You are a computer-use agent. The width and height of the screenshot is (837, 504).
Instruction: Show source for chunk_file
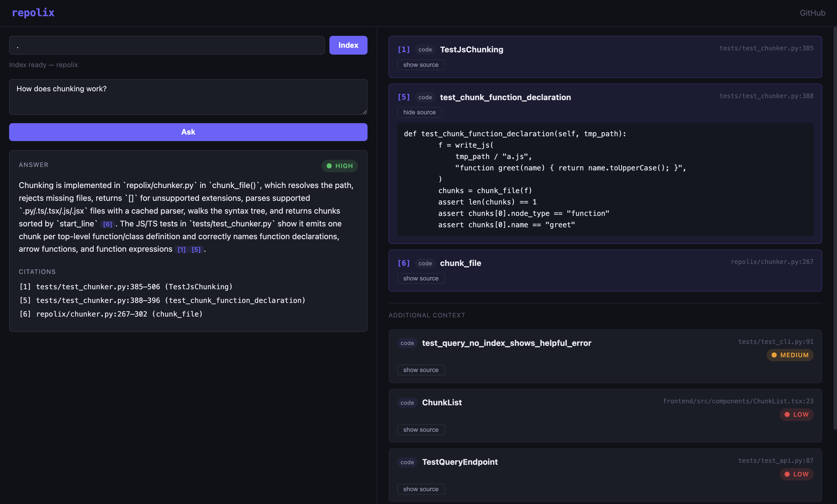(x=420, y=278)
